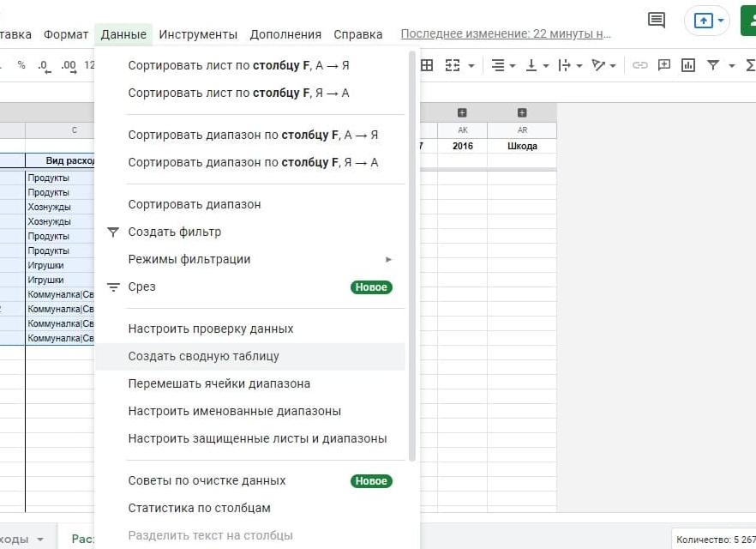Open the Borders icon
Viewport: 756px width, 549px height.
pyautogui.click(x=425, y=65)
